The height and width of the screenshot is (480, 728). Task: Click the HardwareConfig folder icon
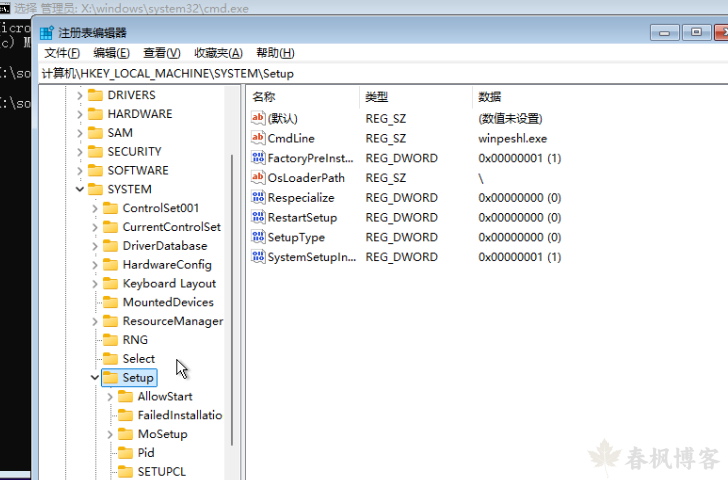point(110,265)
